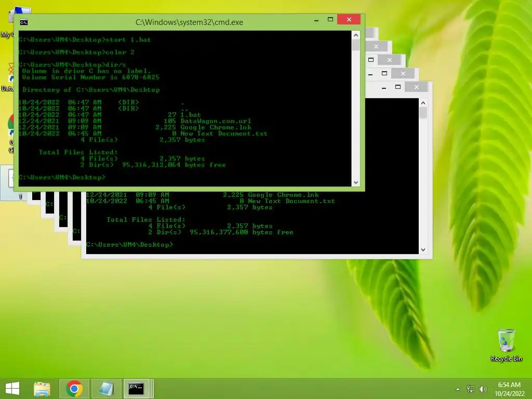Open the Notepad taskbar icon
This screenshot has height=399, width=532.
pyautogui.click(x=106, y=389)
